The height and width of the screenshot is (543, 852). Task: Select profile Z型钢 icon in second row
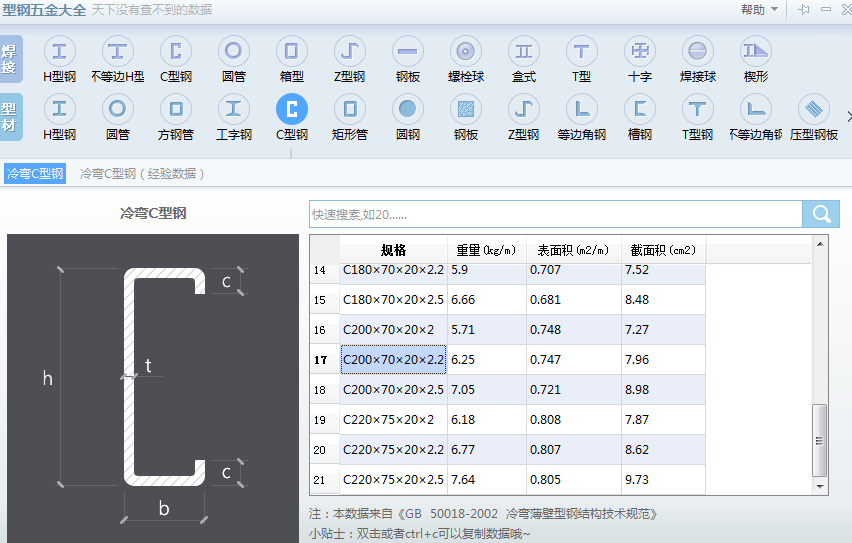coord(524,109)
